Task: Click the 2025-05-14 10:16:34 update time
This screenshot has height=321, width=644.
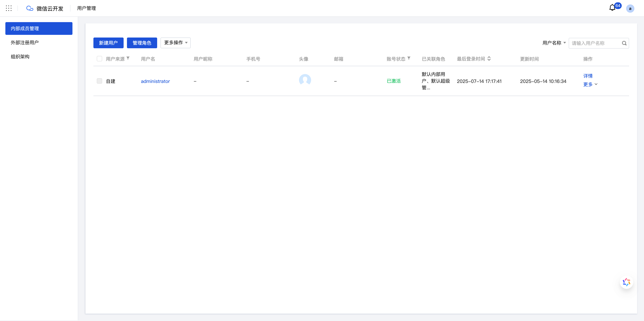Action: [543, 81]
